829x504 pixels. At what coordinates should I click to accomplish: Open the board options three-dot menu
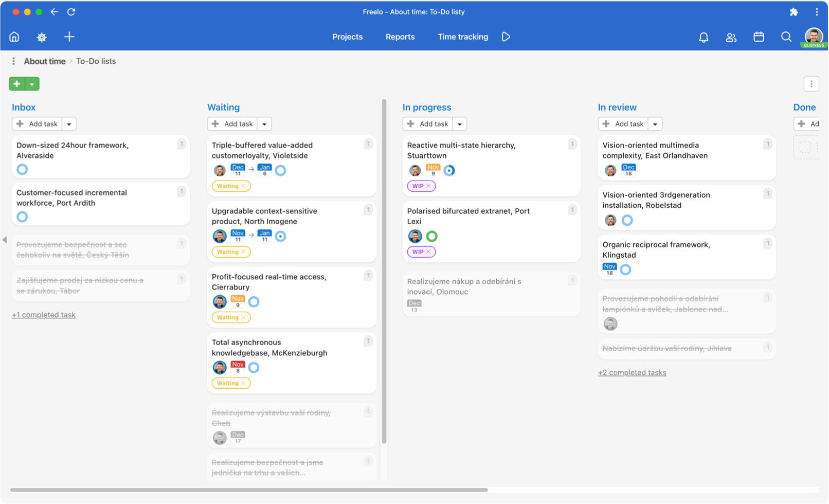[812, 83]
